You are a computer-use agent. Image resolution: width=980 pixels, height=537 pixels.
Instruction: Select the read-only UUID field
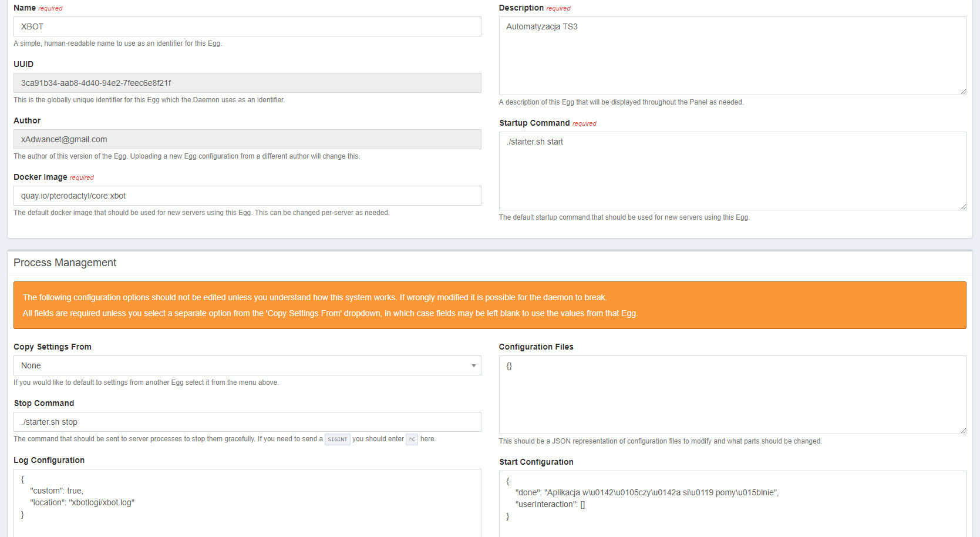[x=247, y=83]
